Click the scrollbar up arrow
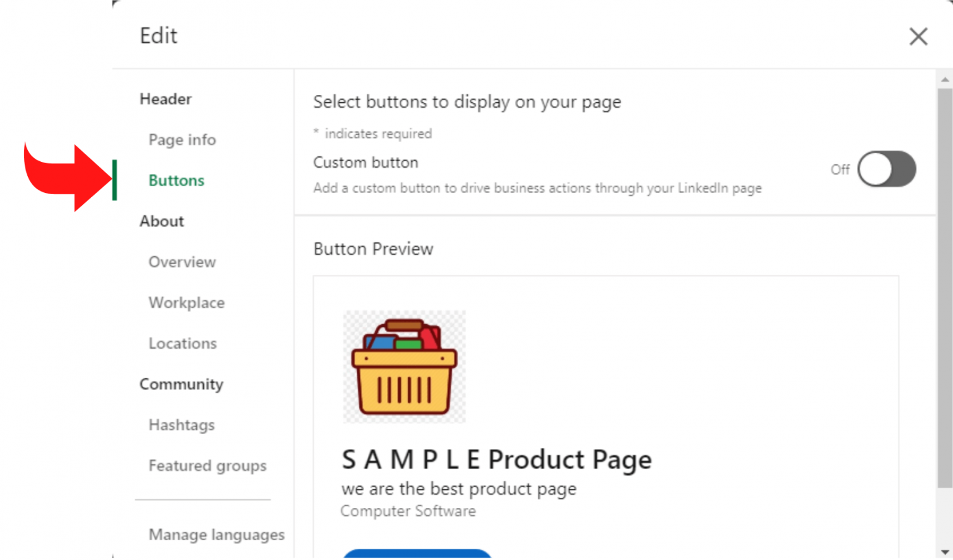 (944, 78)
